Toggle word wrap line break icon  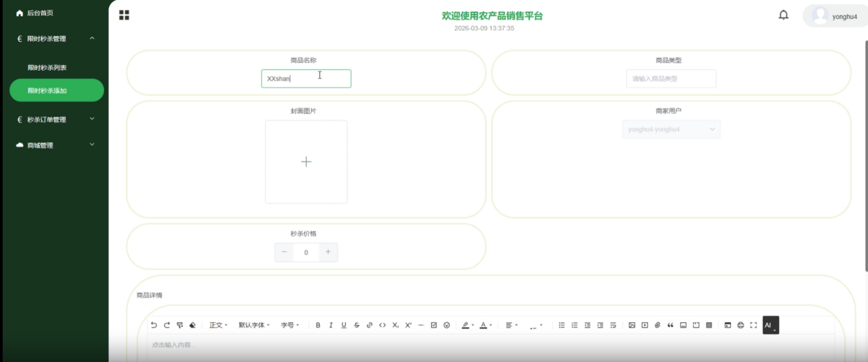tap(613, 325)
